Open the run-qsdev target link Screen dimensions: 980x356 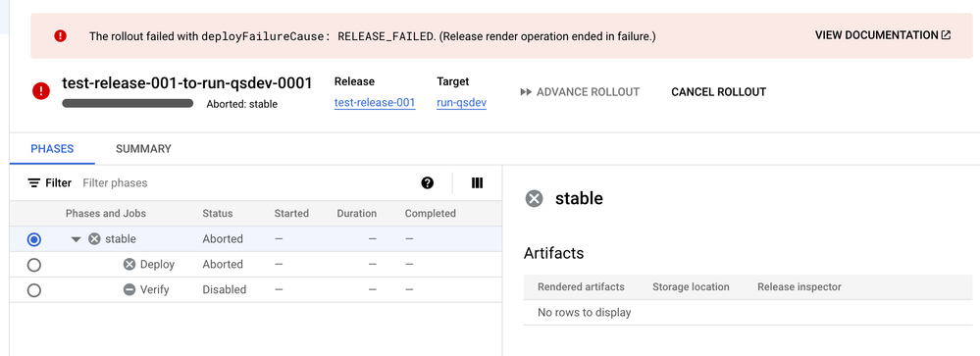(462, 102)
